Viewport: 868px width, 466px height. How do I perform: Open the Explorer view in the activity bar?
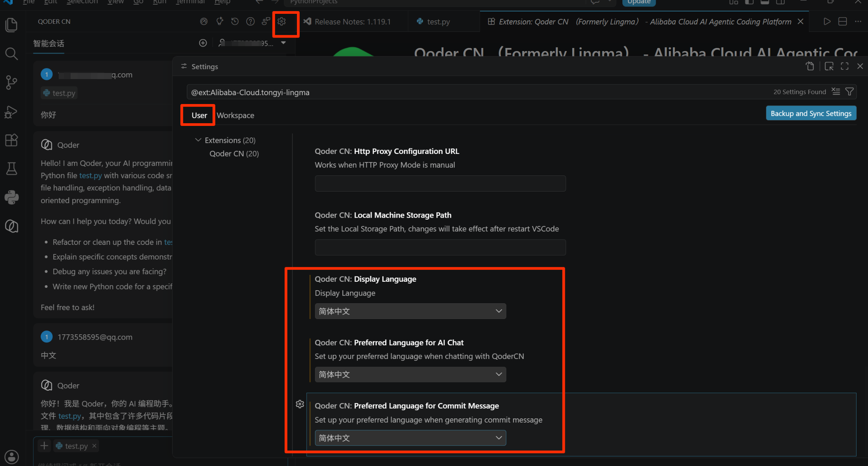pyautogui.click(x=12, y=25)
